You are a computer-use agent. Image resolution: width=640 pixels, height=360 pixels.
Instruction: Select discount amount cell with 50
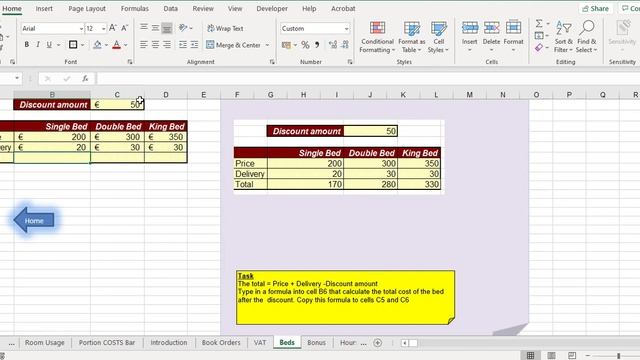[117, 104]
